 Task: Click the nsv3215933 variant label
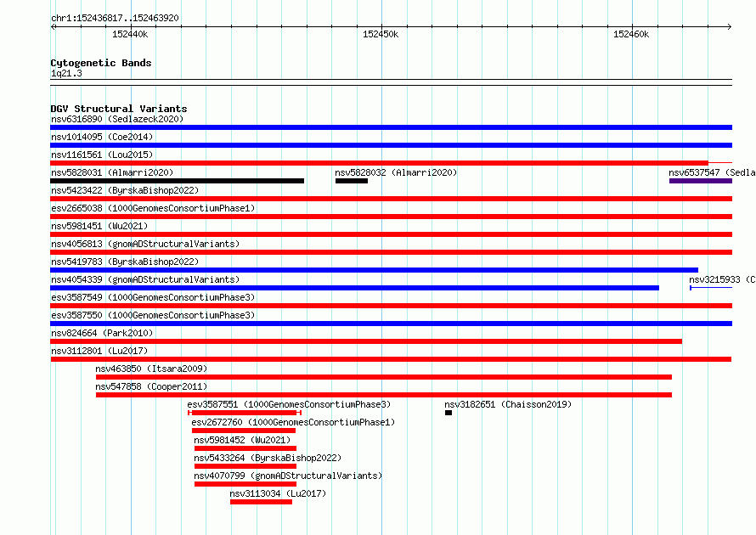click(x=722, y=279)
